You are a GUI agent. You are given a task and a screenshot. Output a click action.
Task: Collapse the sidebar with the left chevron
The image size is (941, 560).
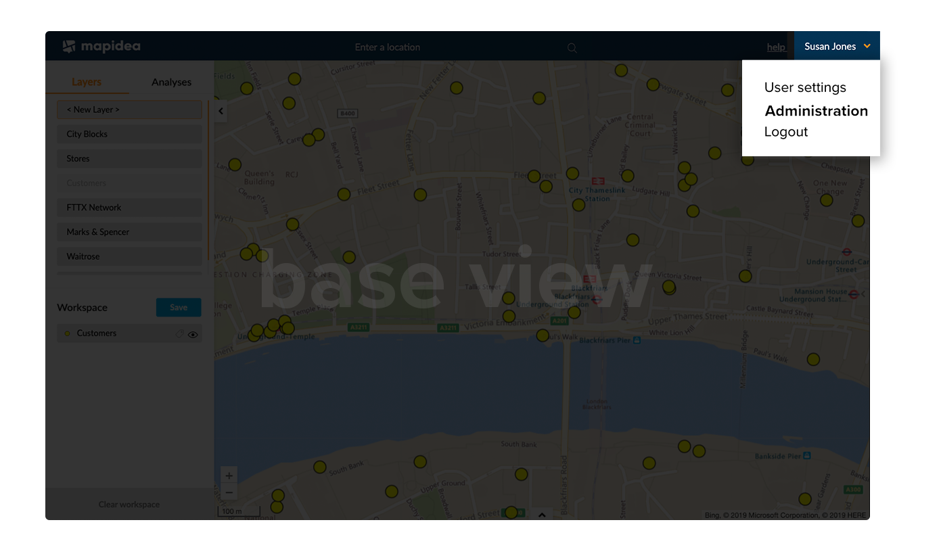(x=220, y=110)
